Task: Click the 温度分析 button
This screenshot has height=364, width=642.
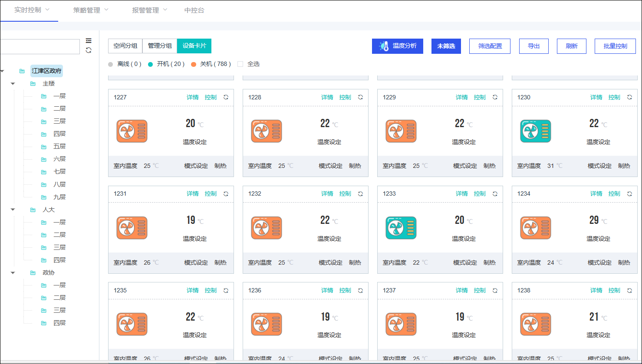Action: 397,46
